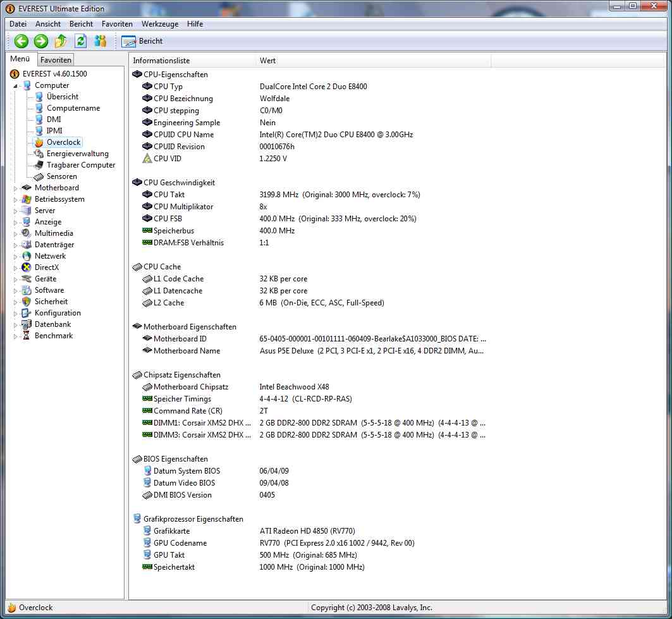Click the Motherboard icon in tree

[27, 188]
